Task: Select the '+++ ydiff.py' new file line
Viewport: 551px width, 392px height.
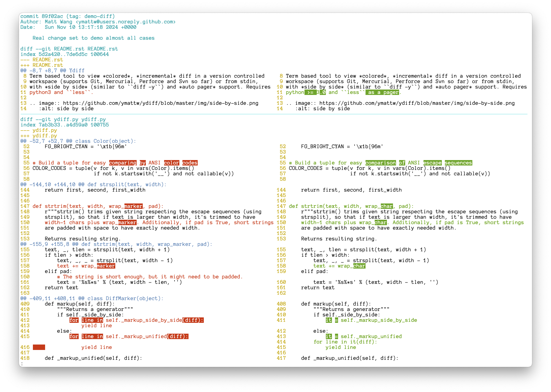Action: (39, 136)
